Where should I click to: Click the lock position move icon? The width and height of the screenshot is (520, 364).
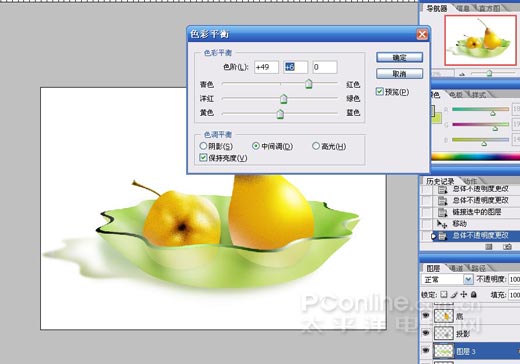pos(464,295)
